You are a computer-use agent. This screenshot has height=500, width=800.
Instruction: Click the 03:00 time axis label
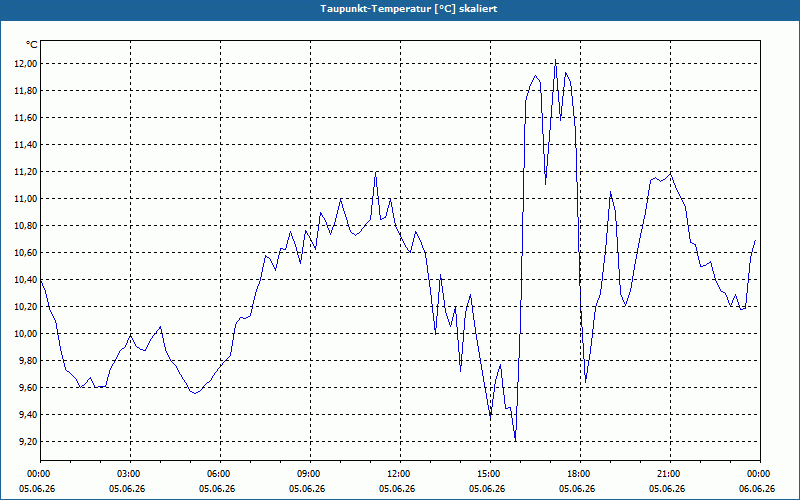pyautogui.click(x=131, y=474)
